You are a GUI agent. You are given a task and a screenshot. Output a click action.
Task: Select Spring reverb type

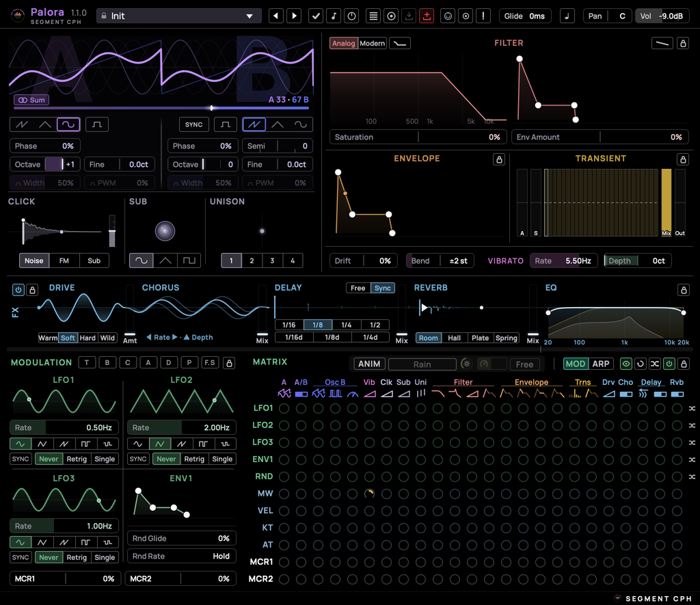pos(507,338)
